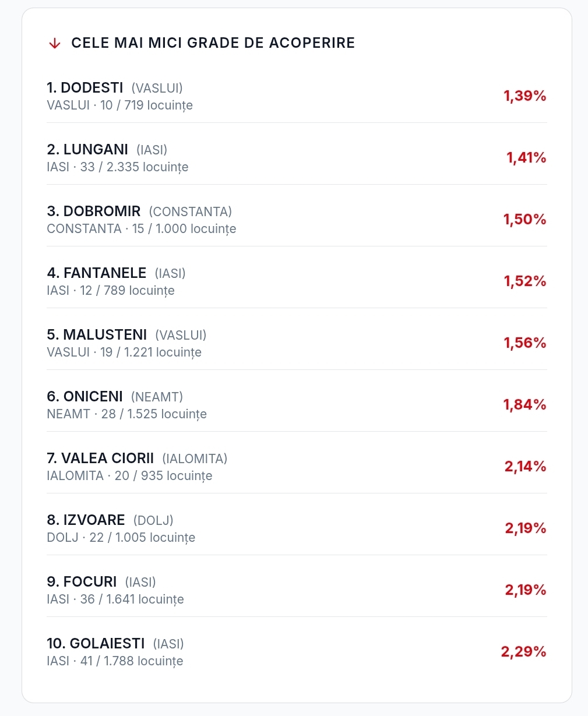The width and height of the screenshot is (588, 716).
Task: Click the 1,50% percentage
Action: [525, 220]
